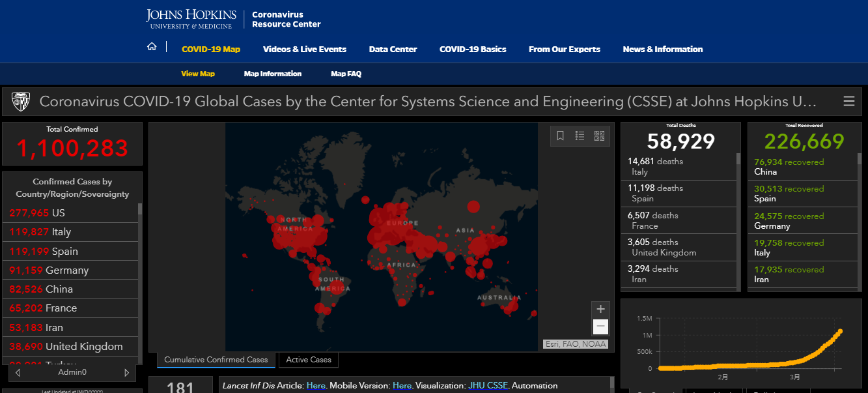This screenshot has width=868, height=393.
Task: Click the Total Deaths 58,929 number
Action: (681, 141)
